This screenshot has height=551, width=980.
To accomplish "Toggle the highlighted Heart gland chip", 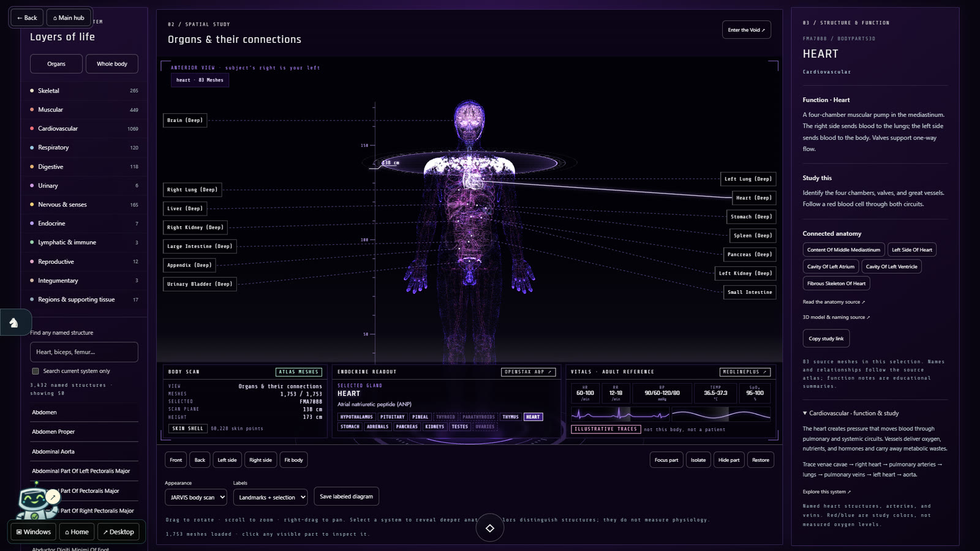I will (533, 417).
